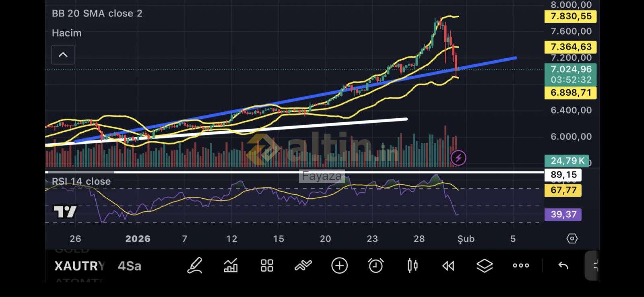Open chart settings hexagon gear icon

(572, 239)
